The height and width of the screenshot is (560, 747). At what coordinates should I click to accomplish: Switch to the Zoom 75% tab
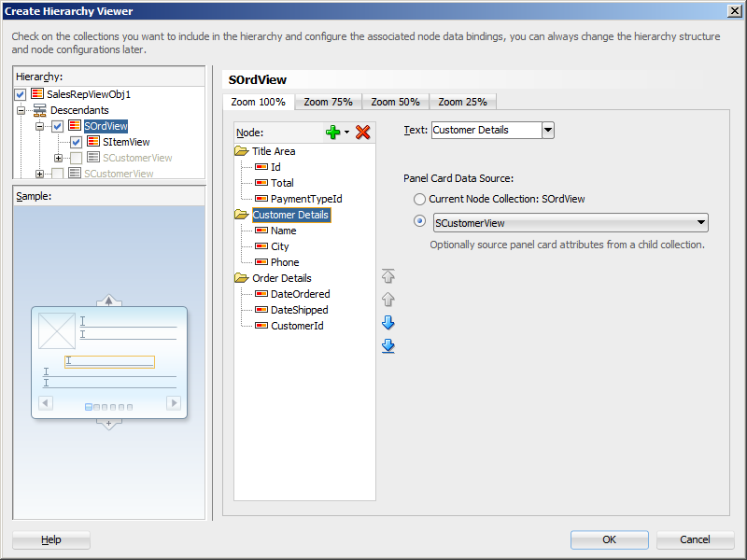(329, 102)
